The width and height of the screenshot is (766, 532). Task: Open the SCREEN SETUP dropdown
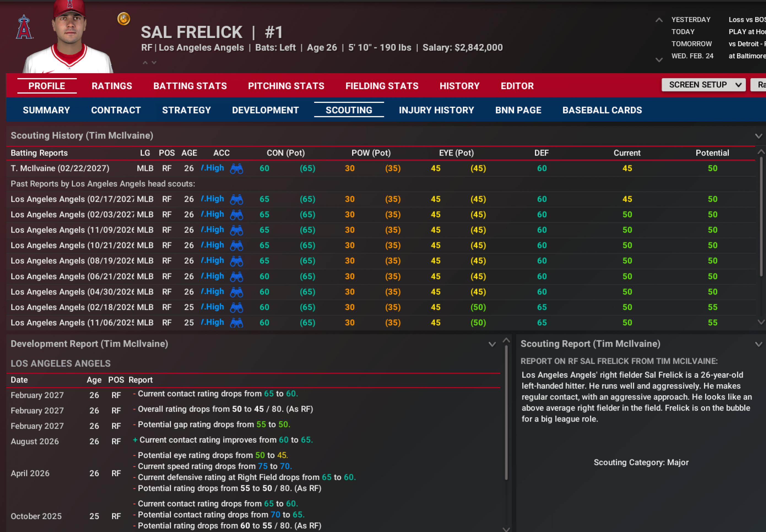(703, 85)
